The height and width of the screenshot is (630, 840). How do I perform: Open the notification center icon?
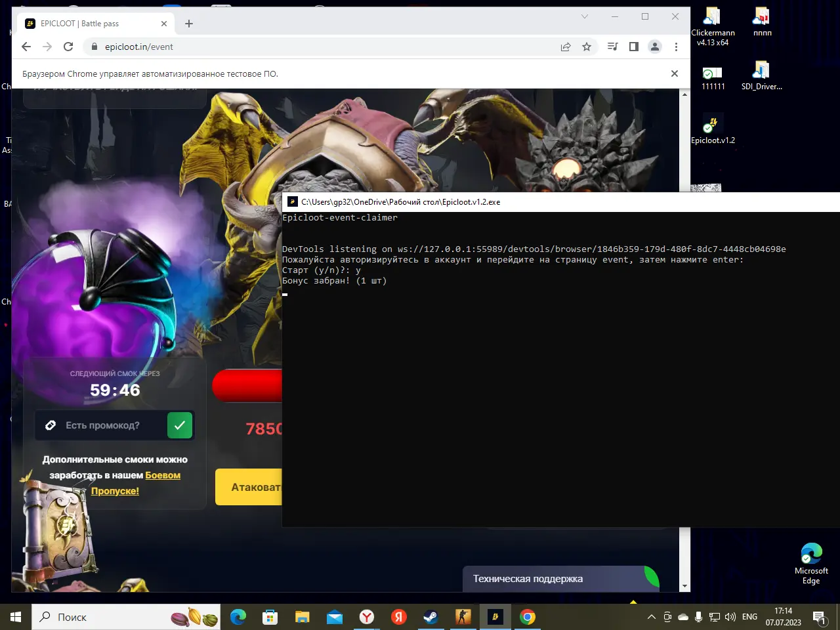coord(820,618)
